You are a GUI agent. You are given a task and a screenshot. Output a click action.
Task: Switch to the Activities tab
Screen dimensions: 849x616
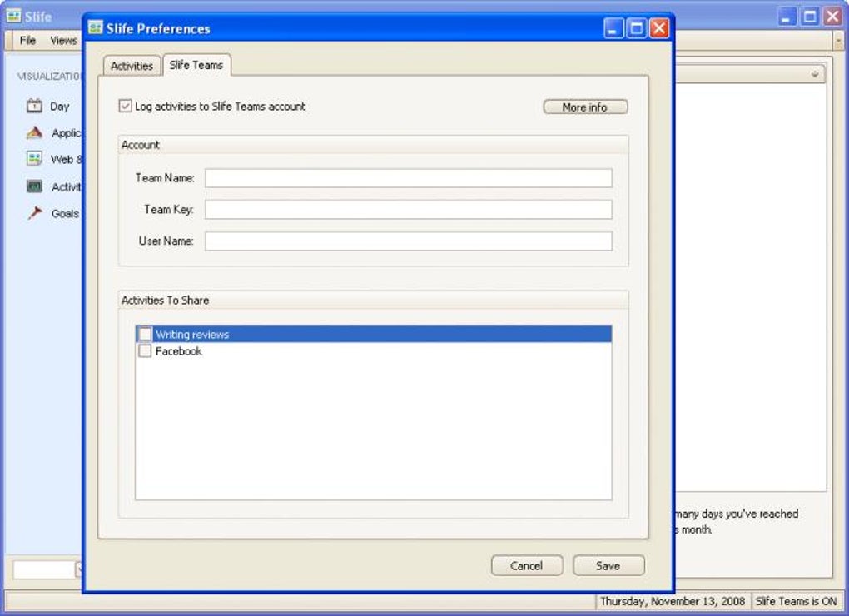(132, 66)
